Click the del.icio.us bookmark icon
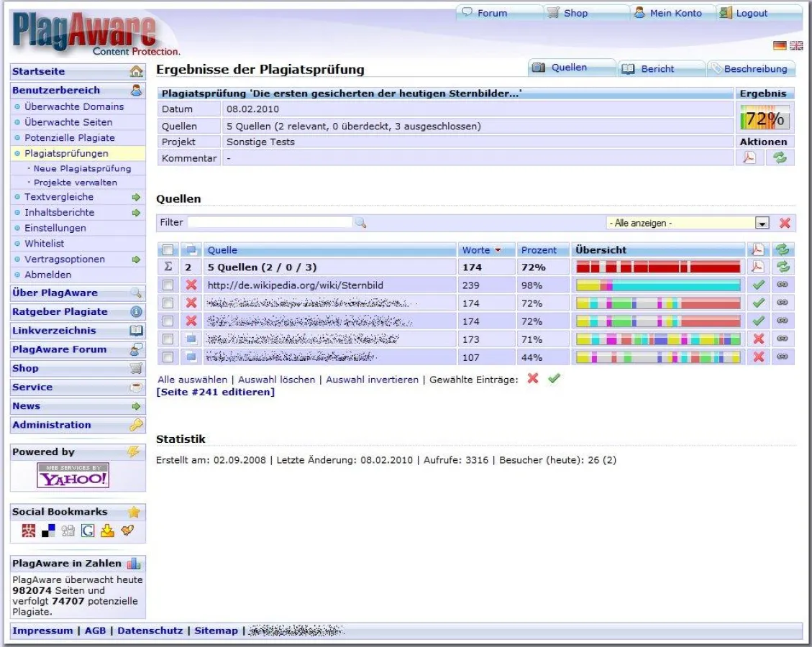The image size is (812, 647). [x=48, y=531]
